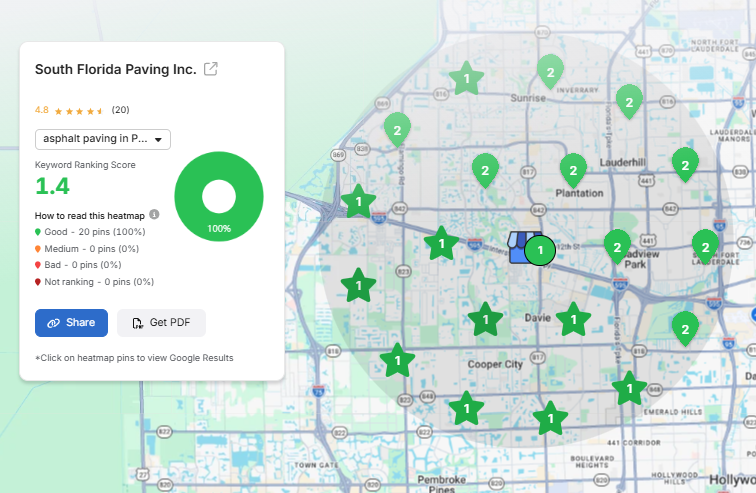Click the rank 1 star pin just west of the store icon
This screenshot has width=756, height=493.
click(x=441, y=244)
